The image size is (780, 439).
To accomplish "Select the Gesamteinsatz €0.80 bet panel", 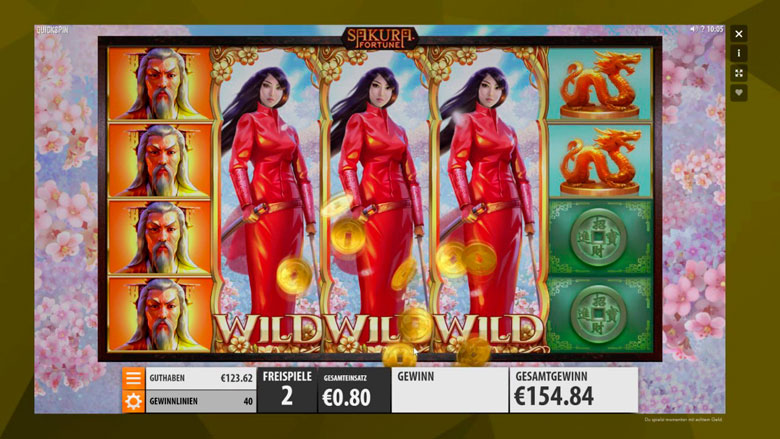I will 354,390.
